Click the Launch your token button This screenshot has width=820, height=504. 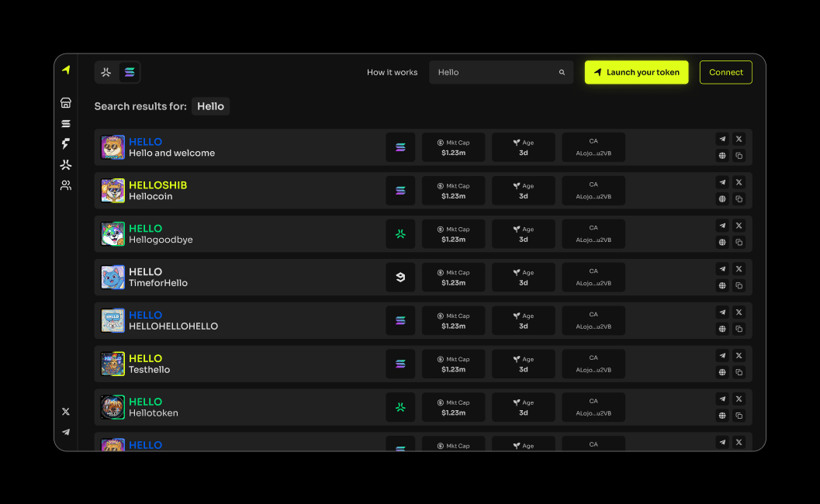(x=636, y=73)
